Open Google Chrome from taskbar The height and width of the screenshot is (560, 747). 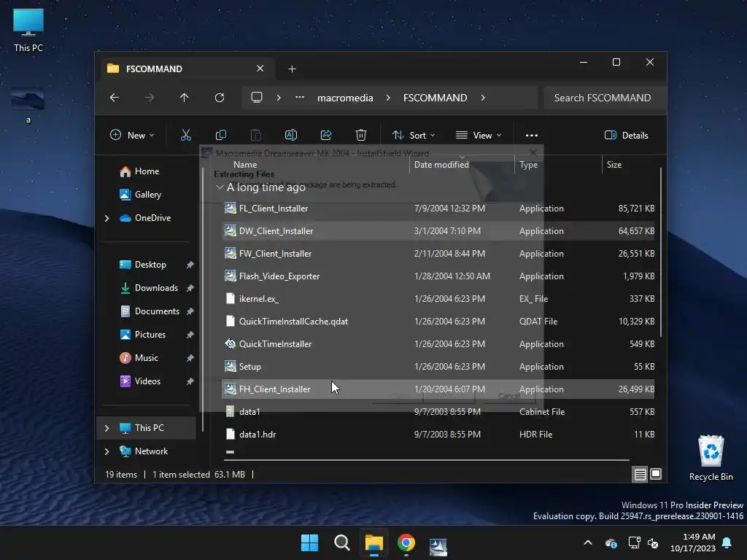pos(406,542)
